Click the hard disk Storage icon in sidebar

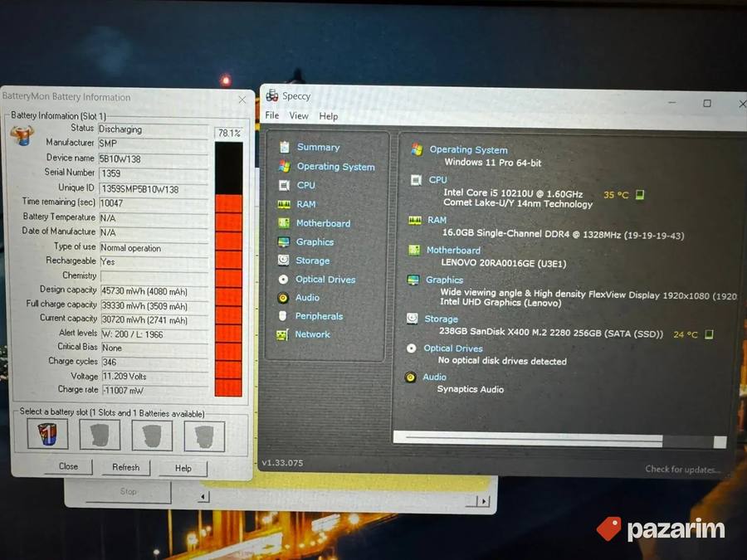click(x=284, y=260)
